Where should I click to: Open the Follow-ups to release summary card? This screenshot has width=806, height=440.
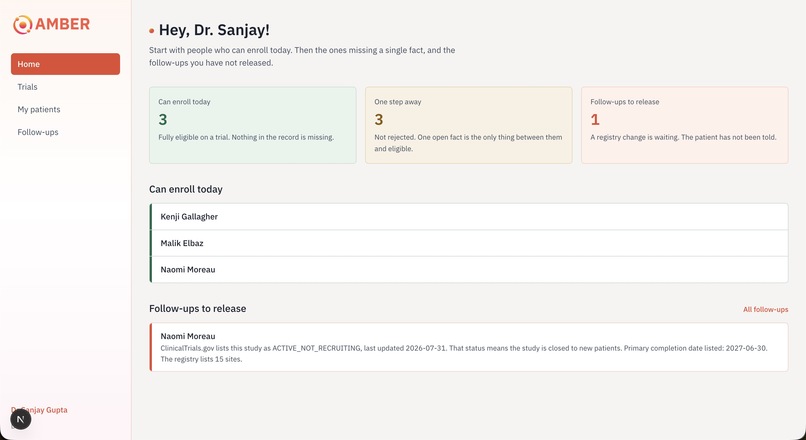point(685,125)
